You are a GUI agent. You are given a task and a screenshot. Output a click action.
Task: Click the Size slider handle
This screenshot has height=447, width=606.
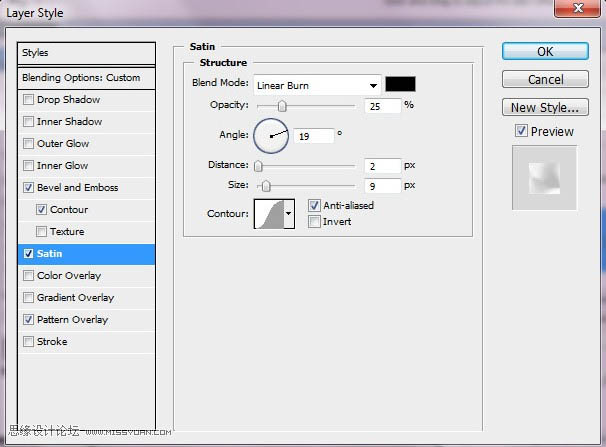(266, 186)
